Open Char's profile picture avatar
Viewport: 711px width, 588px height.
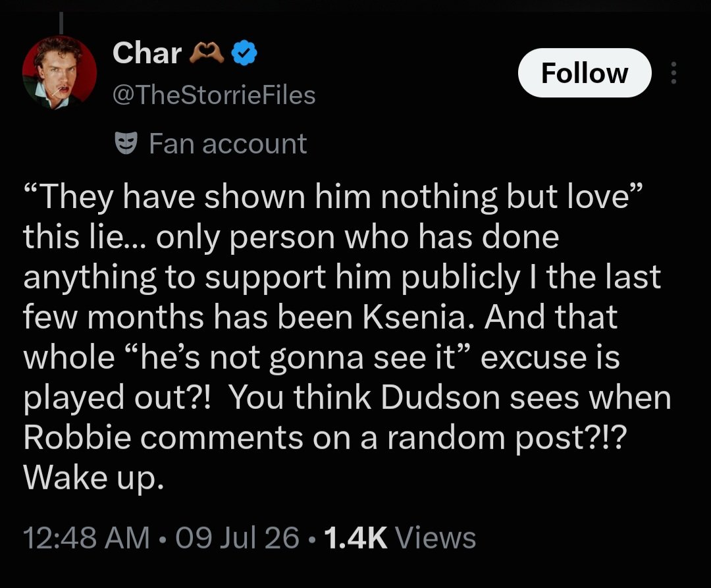(x=59, y=72)
